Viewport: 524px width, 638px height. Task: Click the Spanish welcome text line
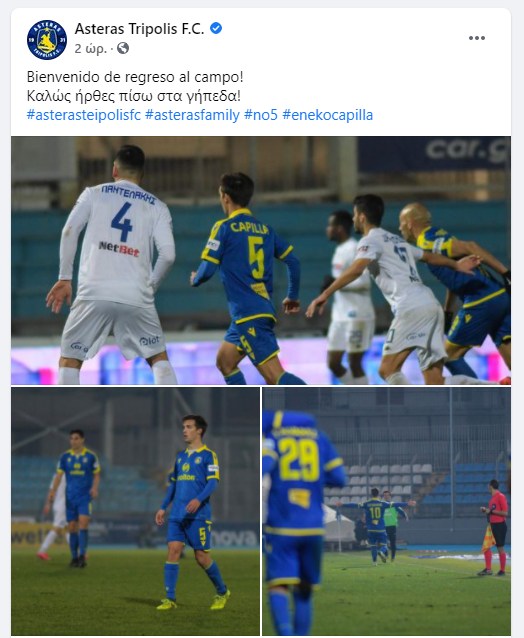[135, 77]
